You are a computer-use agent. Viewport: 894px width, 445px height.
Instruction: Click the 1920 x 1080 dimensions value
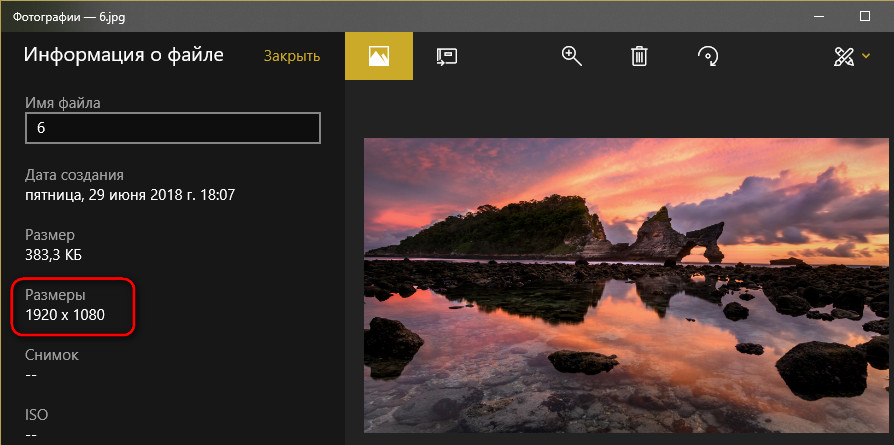(65, 314)
